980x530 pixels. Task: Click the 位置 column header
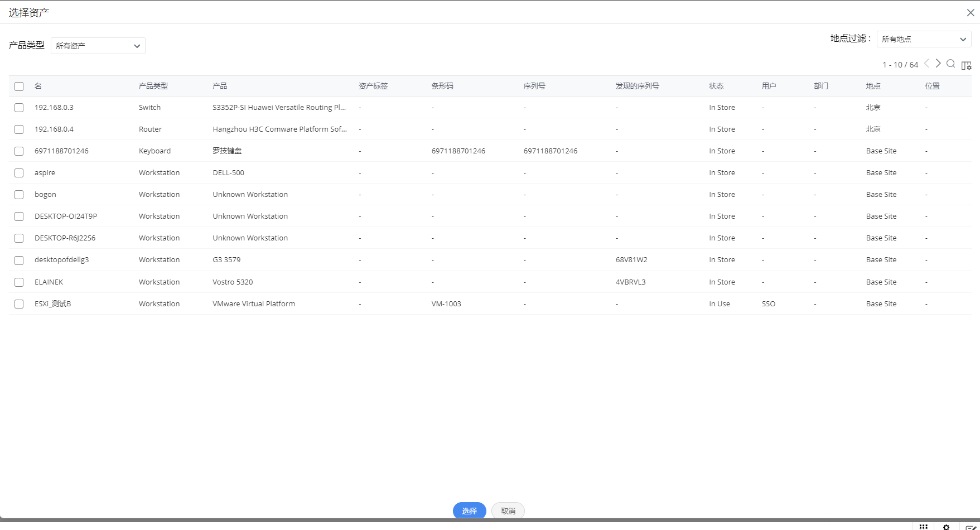933,86
